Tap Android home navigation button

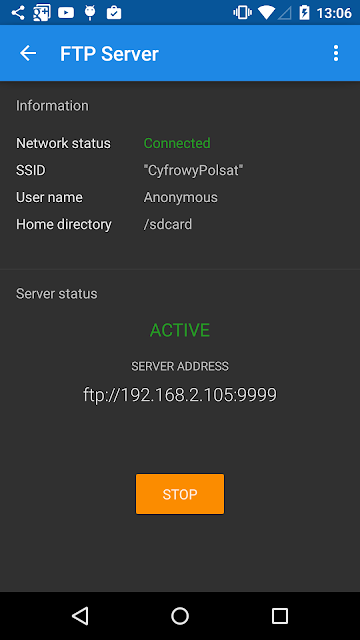pos(180,616)
